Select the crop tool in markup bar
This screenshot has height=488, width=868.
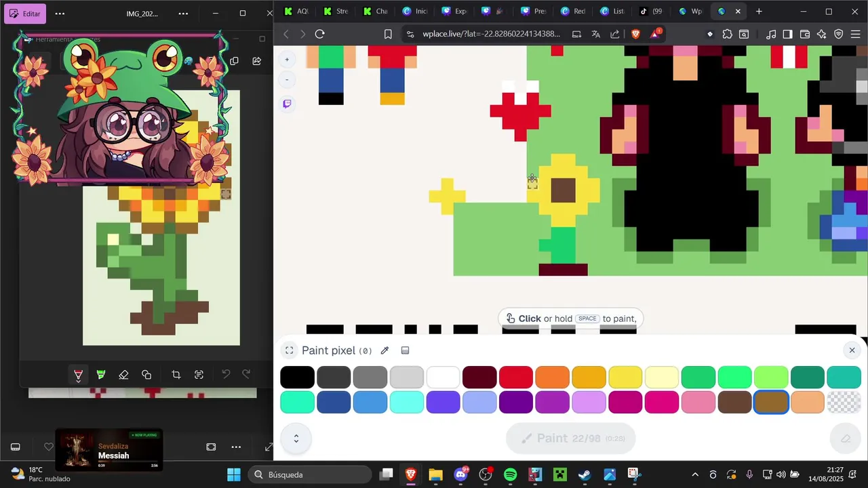pyautogui.click(x=176, y=375)
